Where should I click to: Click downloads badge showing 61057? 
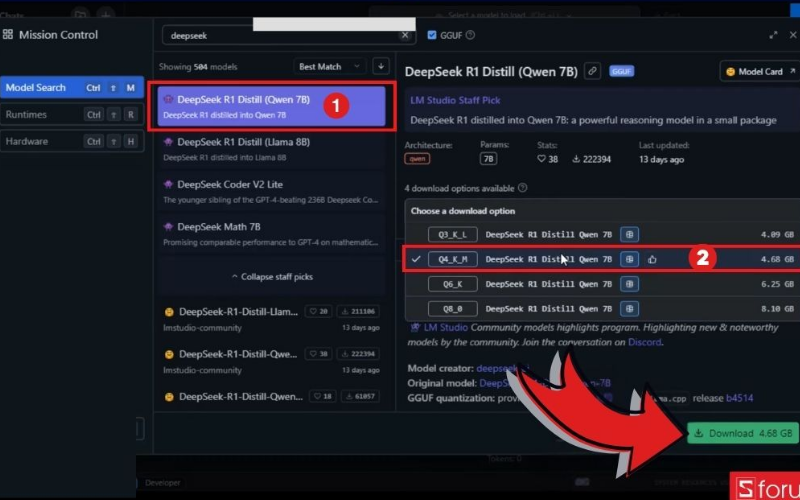[360, 396]
